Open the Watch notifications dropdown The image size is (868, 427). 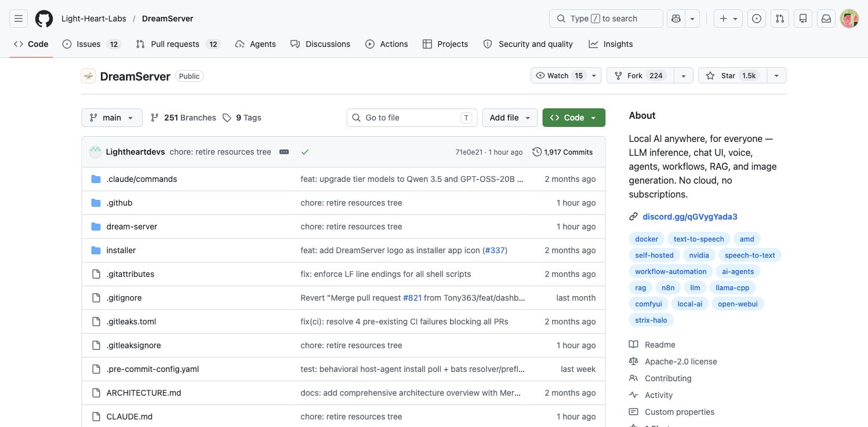[566, 76]
